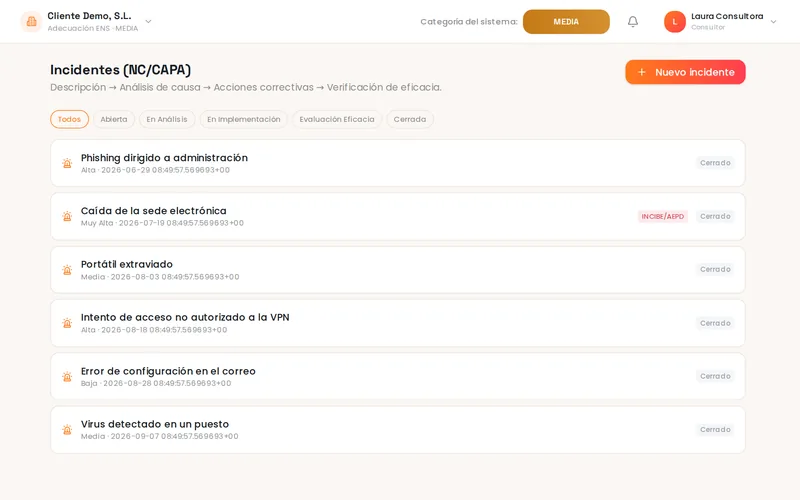Click the Categoría del sistema label
Screen dimensions: 800x500
(469, 21)
